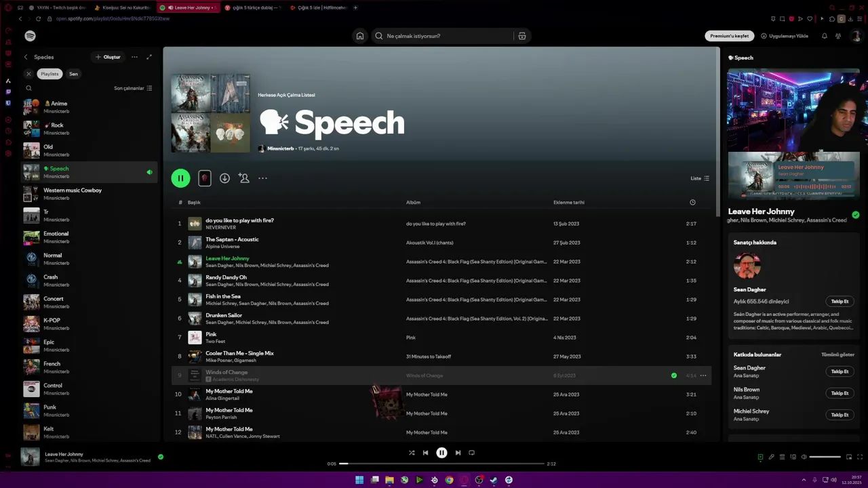
Task: Pause from bottom player bar
Action: [441, 453]
